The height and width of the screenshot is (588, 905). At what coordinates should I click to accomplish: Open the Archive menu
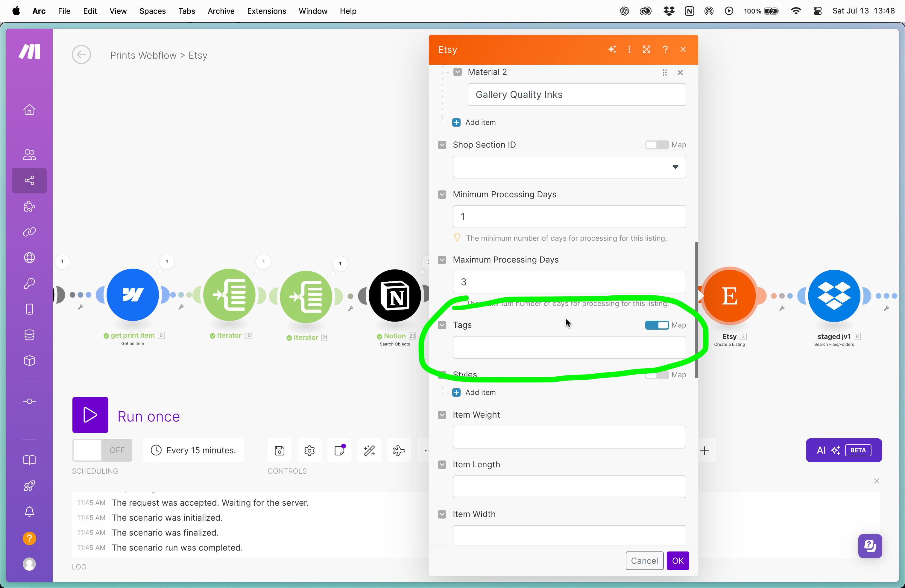coord(221,11)
